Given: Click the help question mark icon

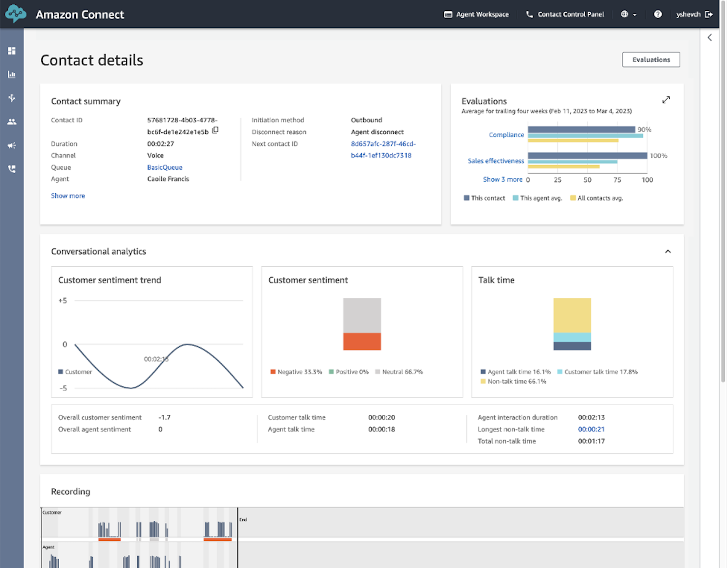Looking at the screenshot, I should point(657,14).
